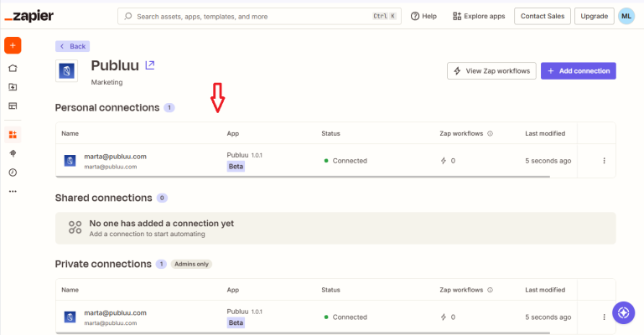Screen dimensions: 644x335
Task: Click Beta badge in Personal connections row
Action: pos(236,167)
